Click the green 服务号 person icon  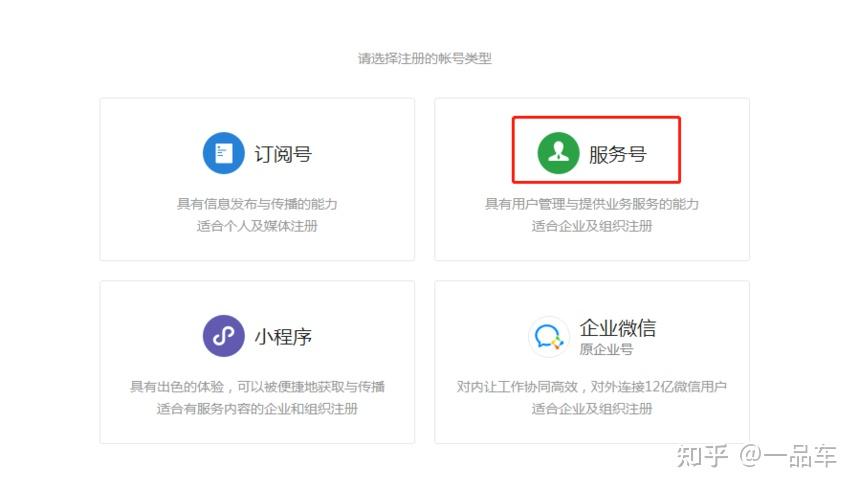pyautogui.click(x=558, y=153)
